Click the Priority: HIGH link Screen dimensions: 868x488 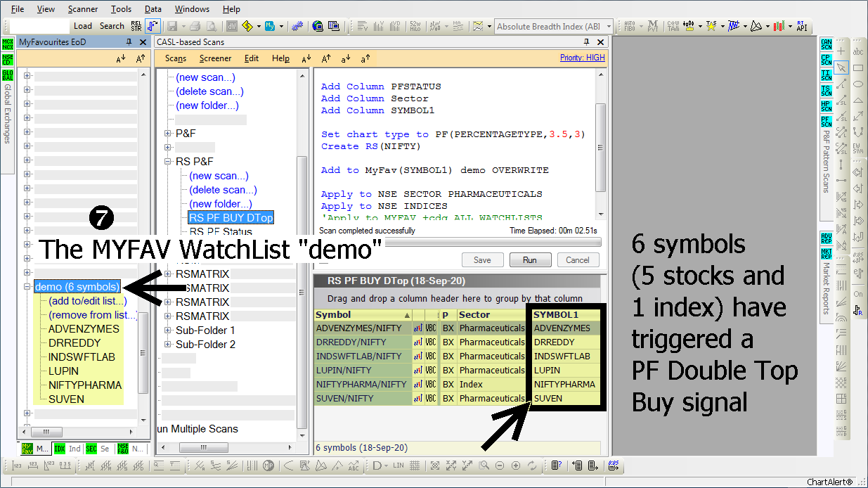pyautogui.click(x=582, y=58)
